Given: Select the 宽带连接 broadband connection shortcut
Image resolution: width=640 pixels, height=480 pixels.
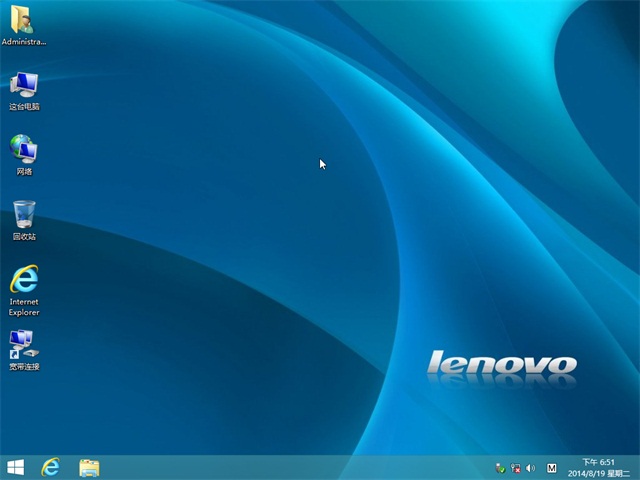Looking at the screenshot, I should pyautogui.click(x=24, y=345).
